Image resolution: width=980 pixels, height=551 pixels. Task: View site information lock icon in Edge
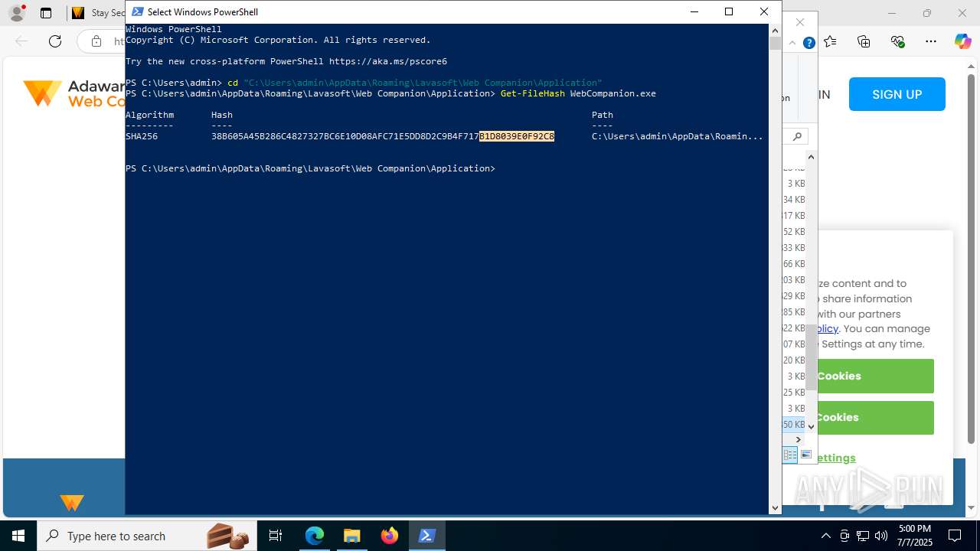coord(96,41)
